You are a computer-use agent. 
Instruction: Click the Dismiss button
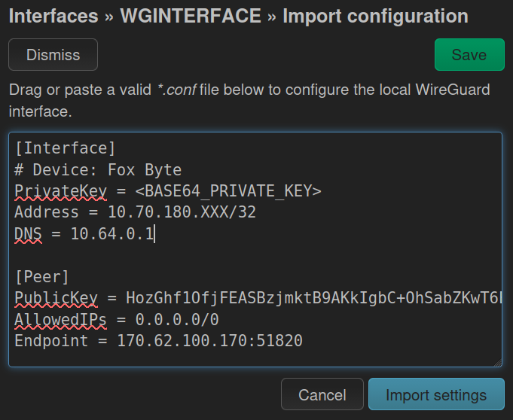(x=53, y=55)
